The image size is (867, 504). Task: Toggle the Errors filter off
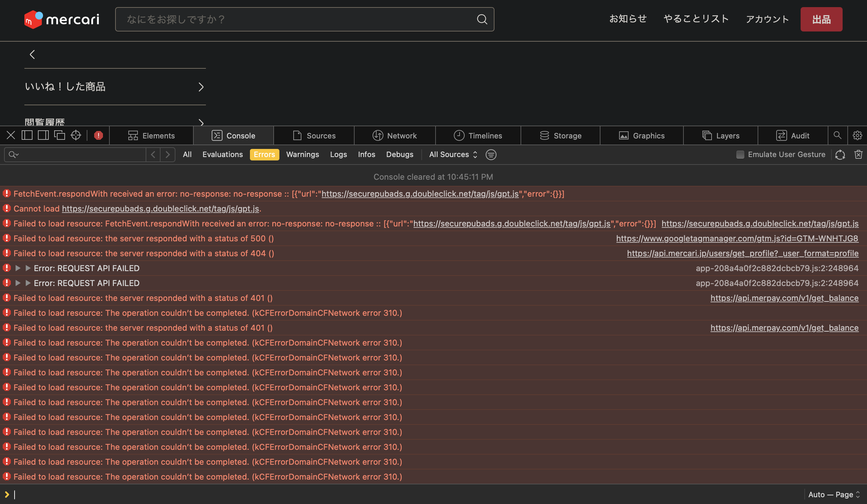[264, 154]
